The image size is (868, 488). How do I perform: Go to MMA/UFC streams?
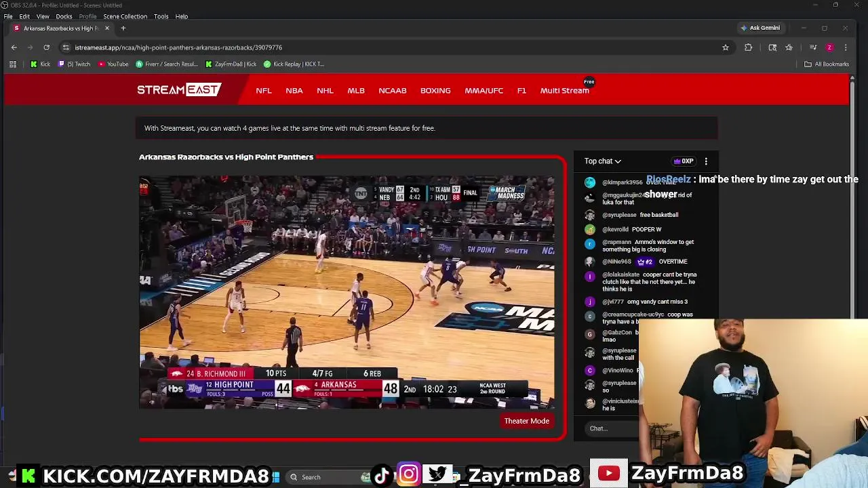[484, 90]
